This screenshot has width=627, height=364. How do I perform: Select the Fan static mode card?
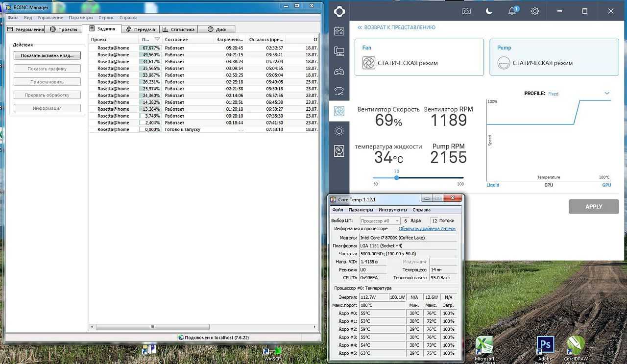coord(419,57)
